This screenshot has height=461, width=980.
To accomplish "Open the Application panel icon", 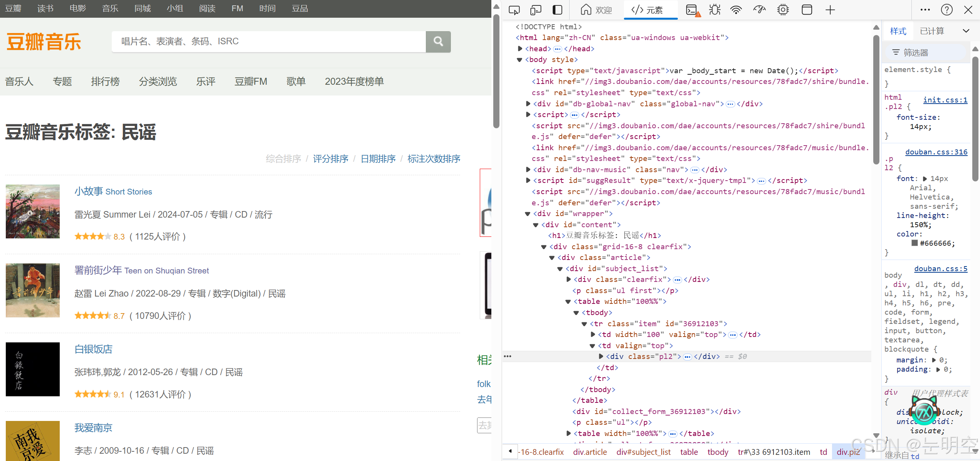I will tap(807, 10).
